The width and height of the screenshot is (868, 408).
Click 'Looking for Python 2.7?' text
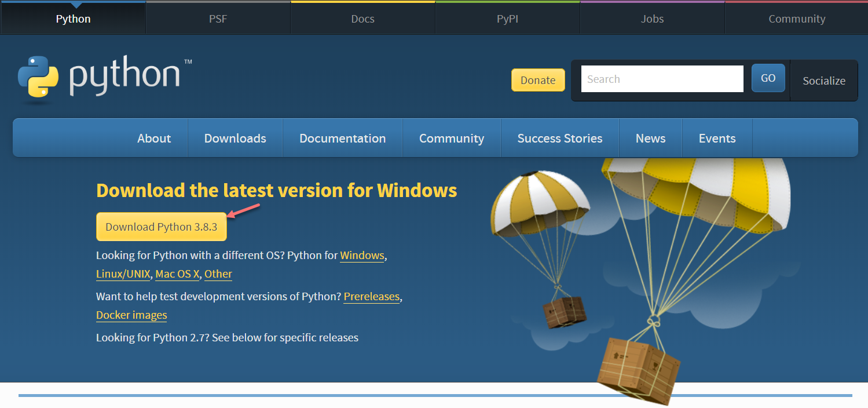153,337
